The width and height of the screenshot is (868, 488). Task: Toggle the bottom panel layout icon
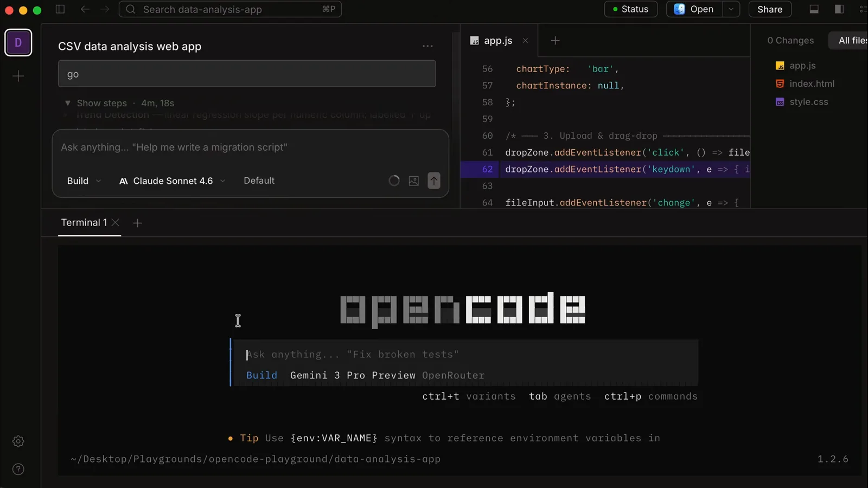[814, 9]
